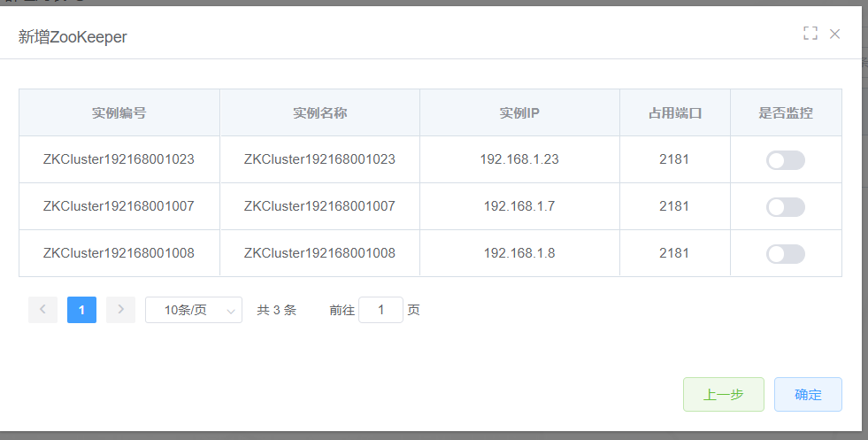The width and height of the screenshot is (868, 440).
Task: Enable monitoring for ZKCluster192168001007
Action: [x=785, y=207]
